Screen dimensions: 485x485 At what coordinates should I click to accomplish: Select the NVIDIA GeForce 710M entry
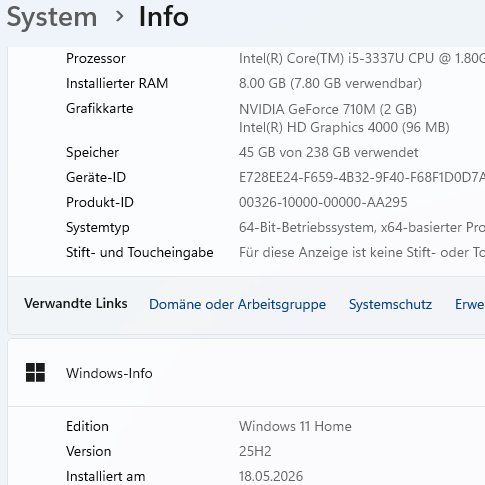click(x=328, y=109)
